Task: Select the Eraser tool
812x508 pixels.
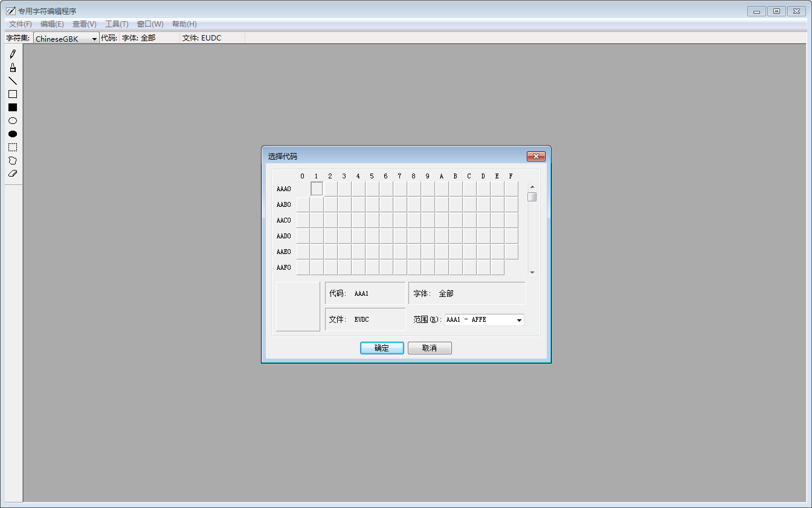Action: point(13,174)
